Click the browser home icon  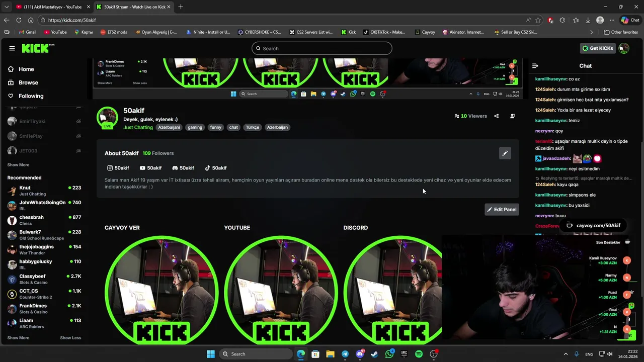click(x=31, y=20)
